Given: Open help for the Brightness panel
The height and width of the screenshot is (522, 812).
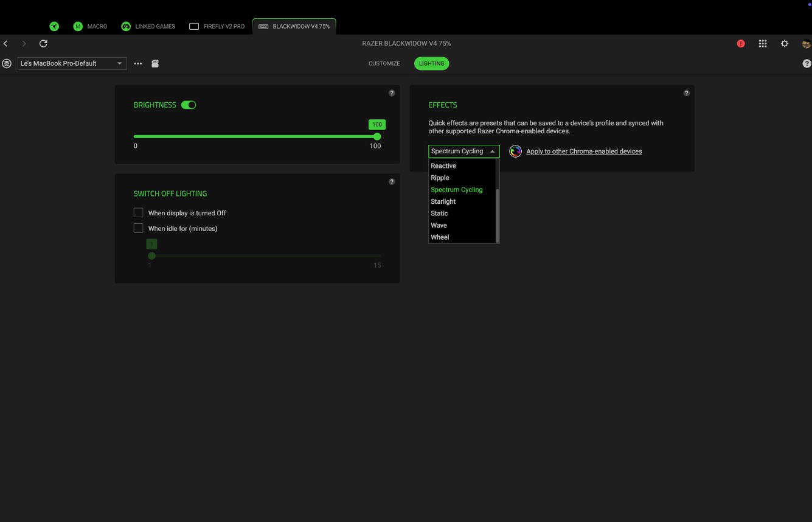Looking at the screenshot, I should pos(392,93).
